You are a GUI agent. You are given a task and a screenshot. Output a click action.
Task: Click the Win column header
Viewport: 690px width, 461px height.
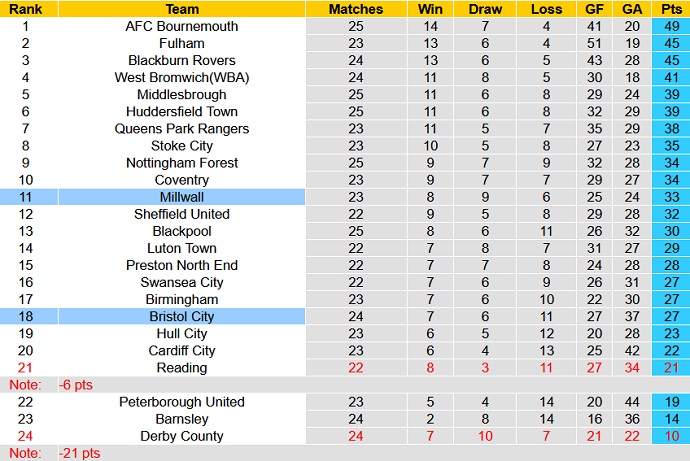tap(431, 9)
